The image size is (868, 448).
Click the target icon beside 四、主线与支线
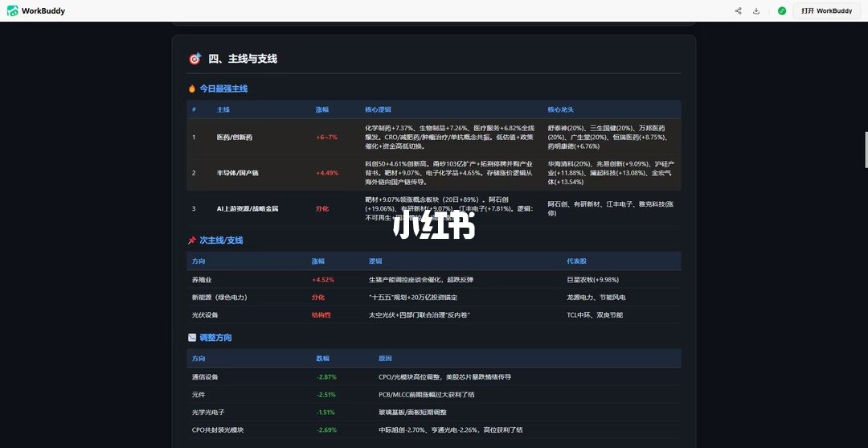click(194, 59)
